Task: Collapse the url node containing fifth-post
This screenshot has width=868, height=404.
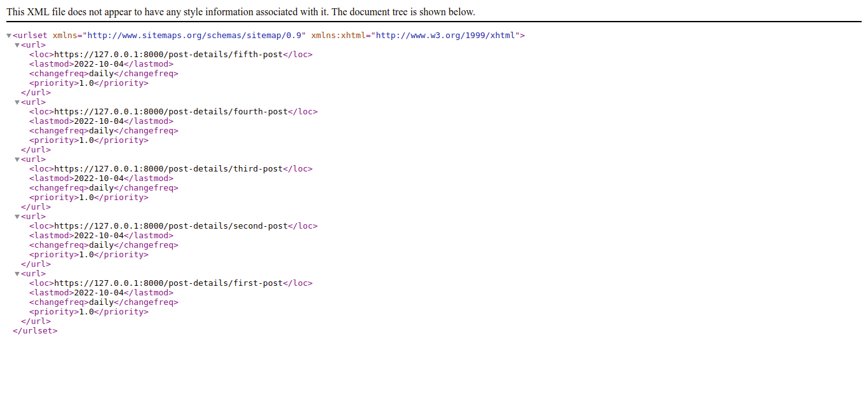Action: pyautogui.click(x=17, y=45)
